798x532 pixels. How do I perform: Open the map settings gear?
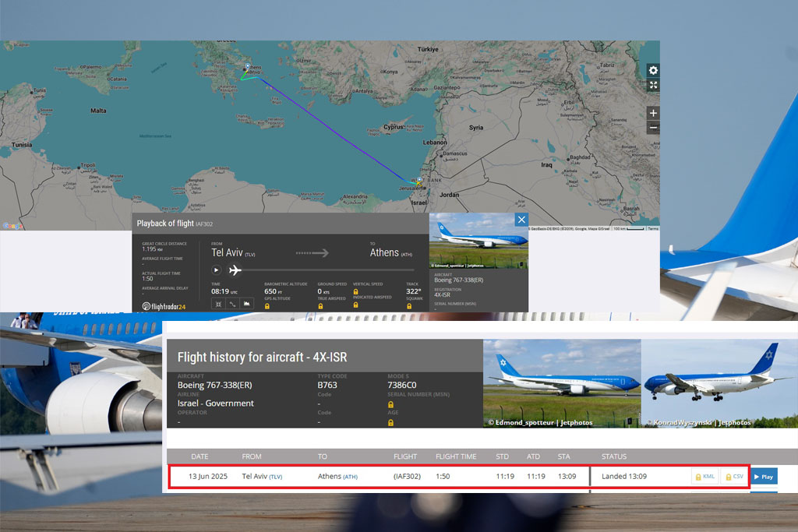tap(653, 70)
